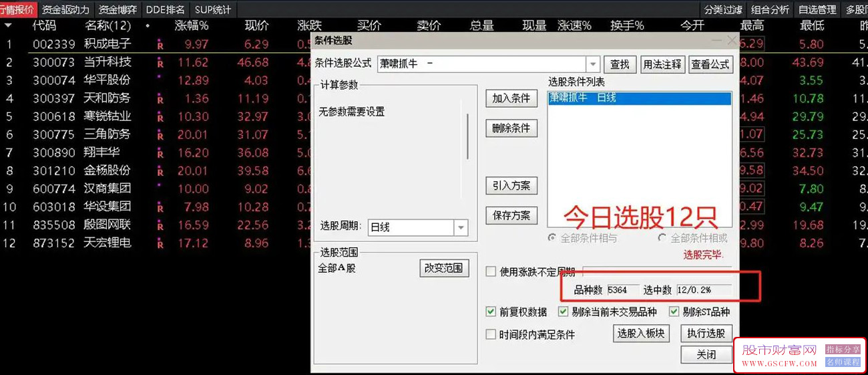
Task: Open the 资金驱动力 tab
Action: (x=65, y=9)
